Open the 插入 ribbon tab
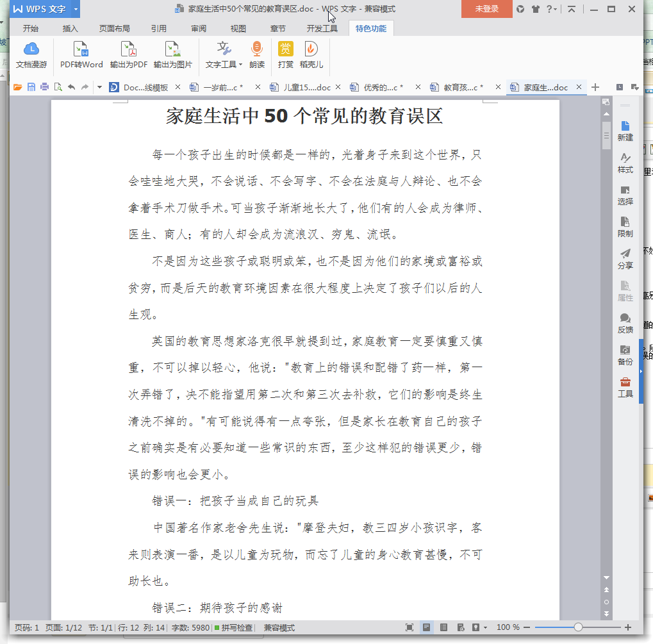The image size is (653, 644). point(70,28)
